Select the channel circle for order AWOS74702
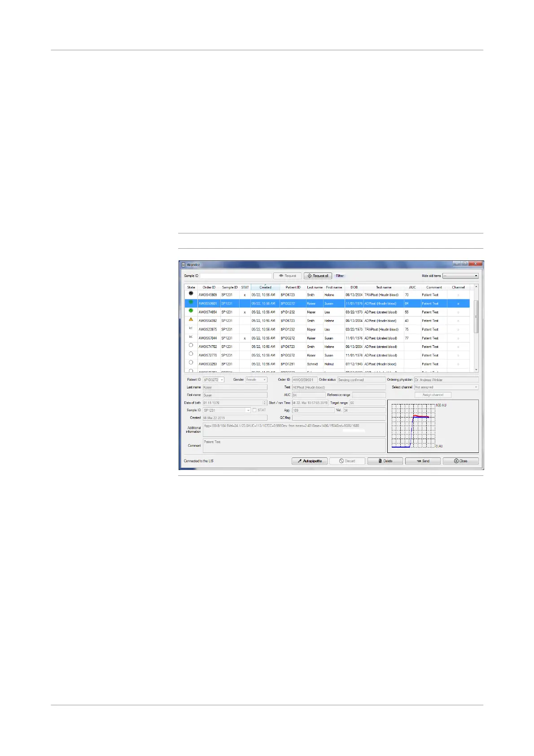534x756 pixels. coord(458,347)
